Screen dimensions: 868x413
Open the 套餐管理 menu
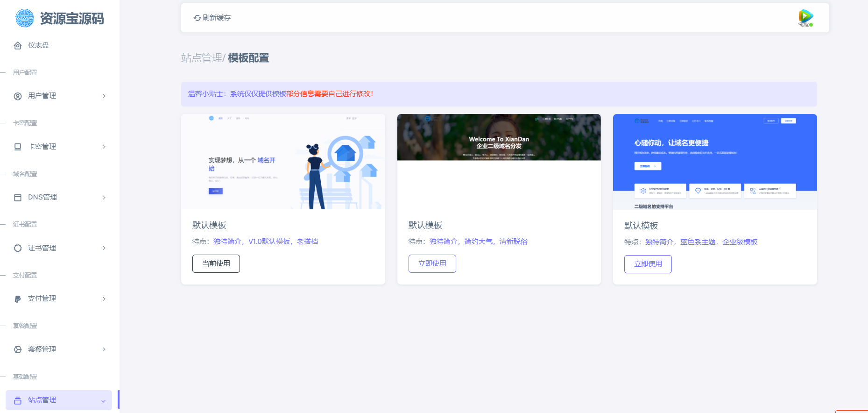[x=59, y=349]
